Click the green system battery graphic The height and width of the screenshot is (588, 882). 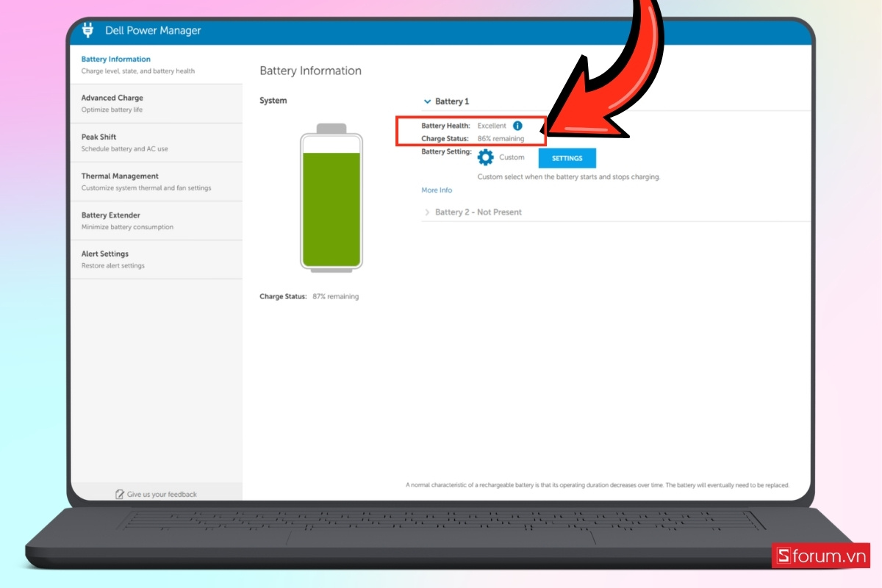(331, 198)
